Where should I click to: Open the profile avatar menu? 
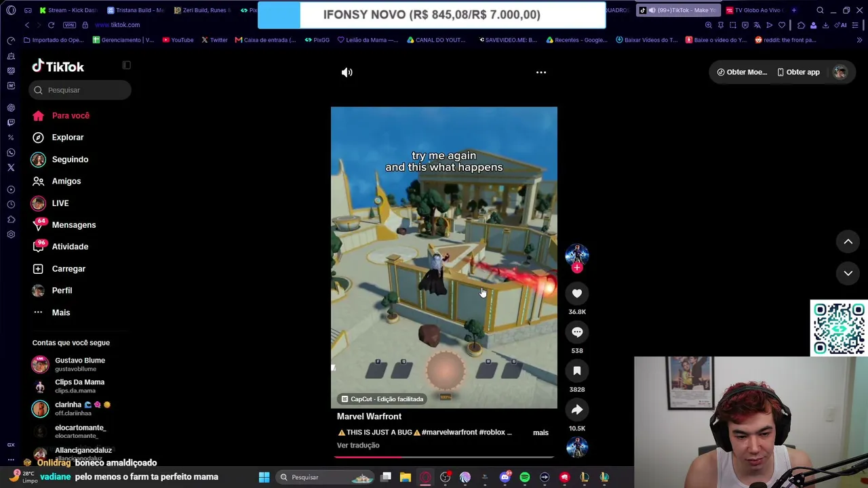(x=840, y=72)
